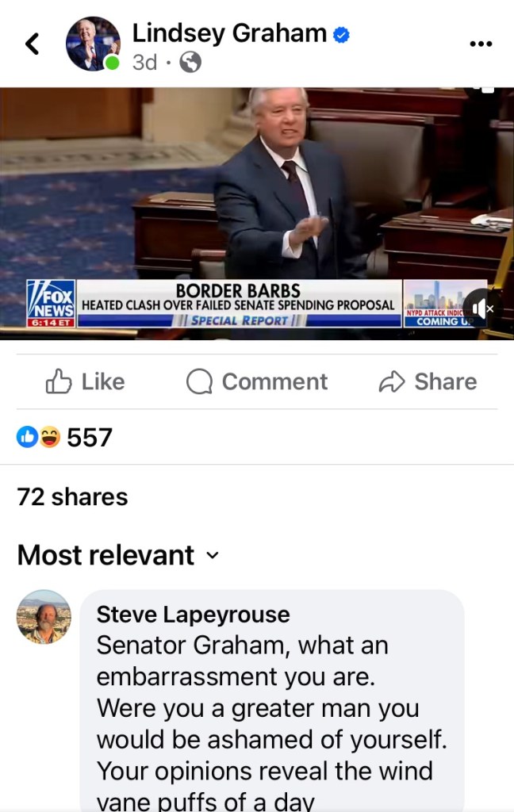This screenshot has width=514, height=812.
Task: Open Steve Lapeyrouse's profile avatar
Action: point(44,617)
